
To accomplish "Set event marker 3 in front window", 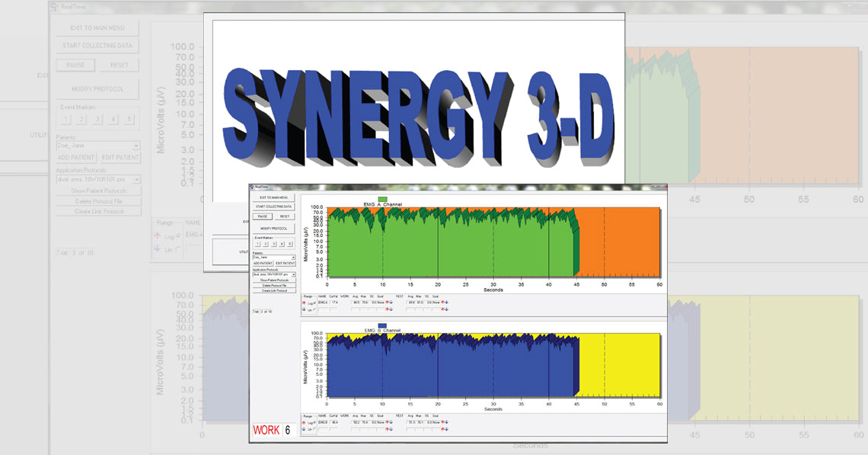I will pos(273,244).
